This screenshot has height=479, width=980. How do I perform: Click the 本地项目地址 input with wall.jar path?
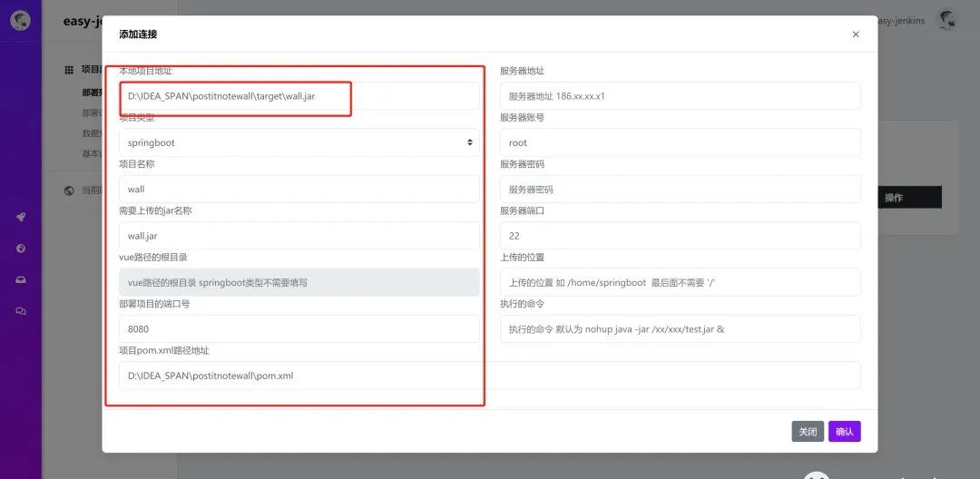point(299,96)
